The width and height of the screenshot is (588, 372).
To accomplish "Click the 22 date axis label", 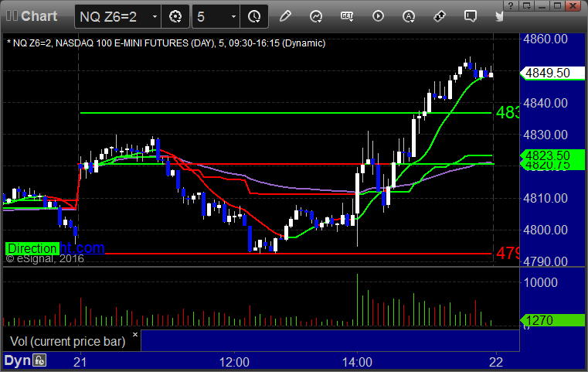I will coord(496,362).
